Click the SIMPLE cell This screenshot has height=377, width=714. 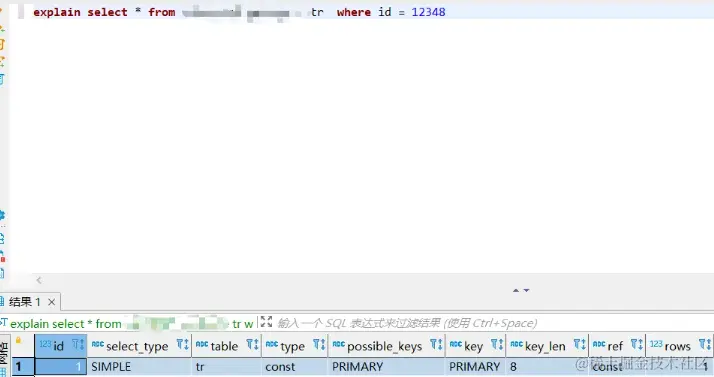tap(139, 367)
